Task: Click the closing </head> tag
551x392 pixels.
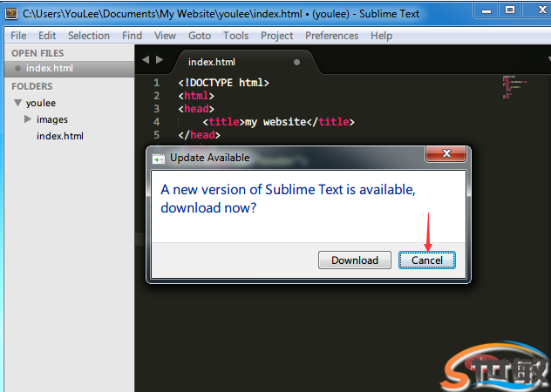Action: [x=200, y=135]
